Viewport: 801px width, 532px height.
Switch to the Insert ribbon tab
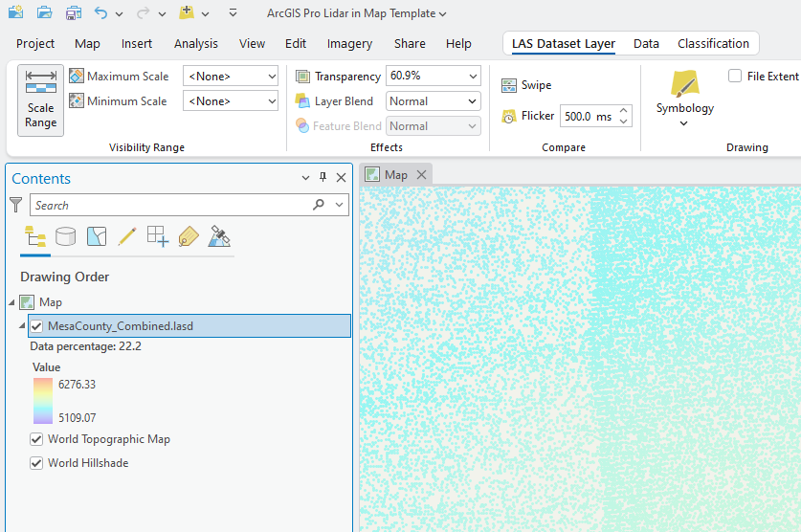click(137, 44)
